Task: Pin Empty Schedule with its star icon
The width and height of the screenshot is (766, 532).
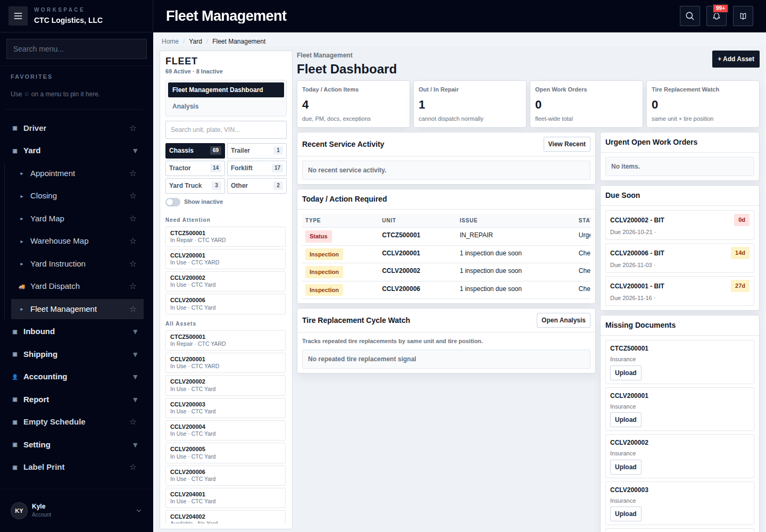Action: click(133, 422)
